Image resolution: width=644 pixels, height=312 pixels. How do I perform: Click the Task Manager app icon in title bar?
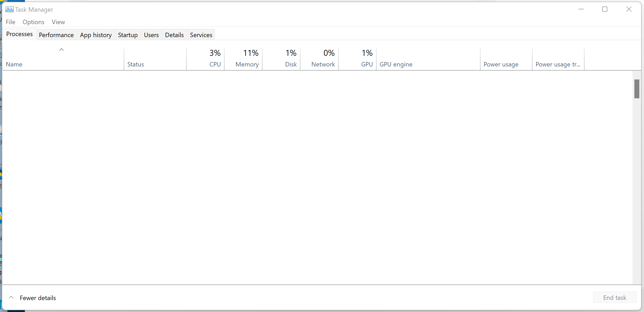10,9
